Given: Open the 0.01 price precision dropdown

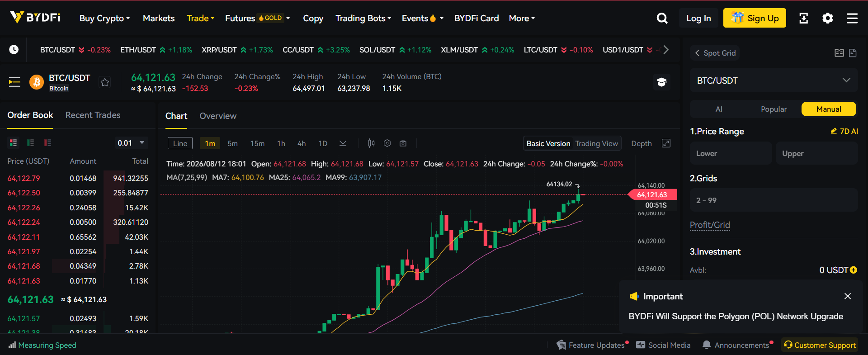Looking at the screenshot, I should (x=131, y=143).
